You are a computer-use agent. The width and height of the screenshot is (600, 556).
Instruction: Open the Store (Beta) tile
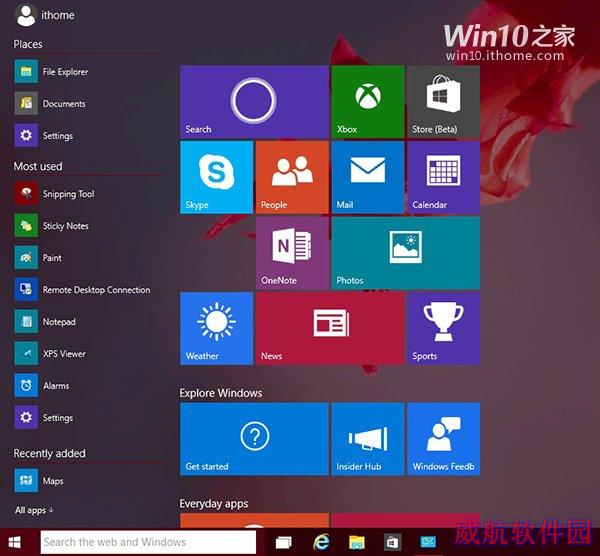tap(443, 101)
